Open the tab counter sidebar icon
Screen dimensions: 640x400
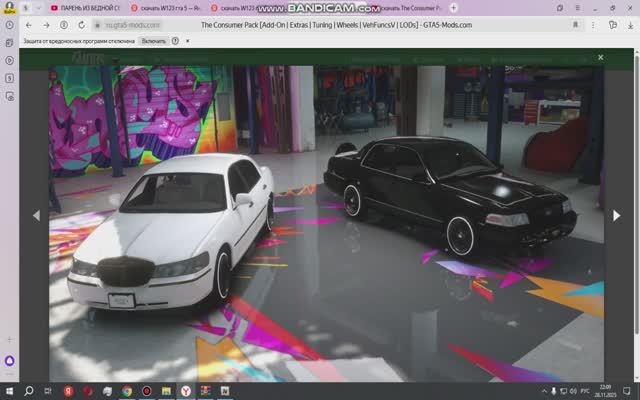(9, 78)
